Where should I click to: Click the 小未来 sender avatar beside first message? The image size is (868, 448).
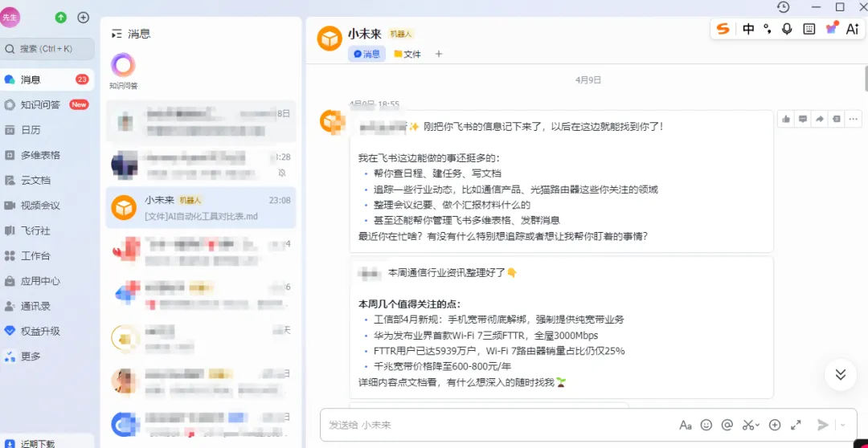pos(333,122)
